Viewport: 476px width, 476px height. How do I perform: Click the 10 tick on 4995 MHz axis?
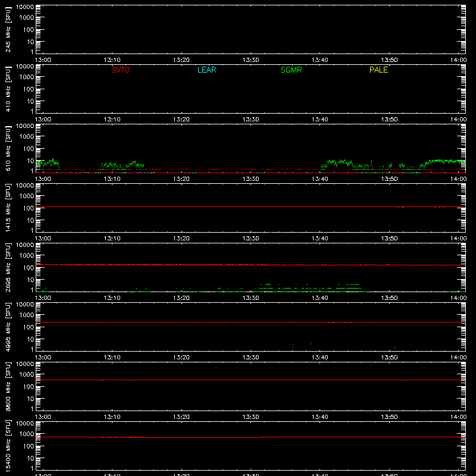[31, 339]
